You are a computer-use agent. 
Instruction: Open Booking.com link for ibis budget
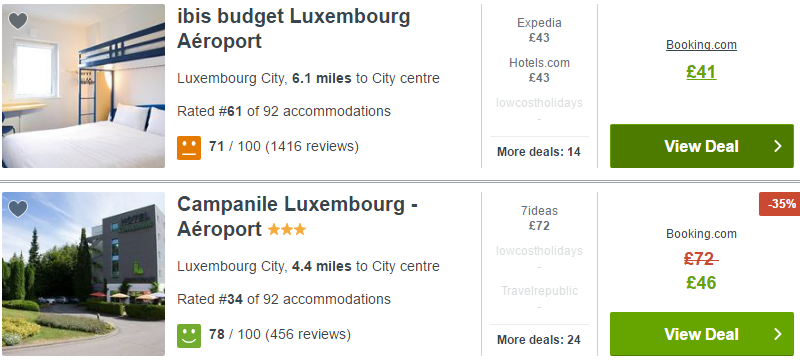click(x=702, y=45)
